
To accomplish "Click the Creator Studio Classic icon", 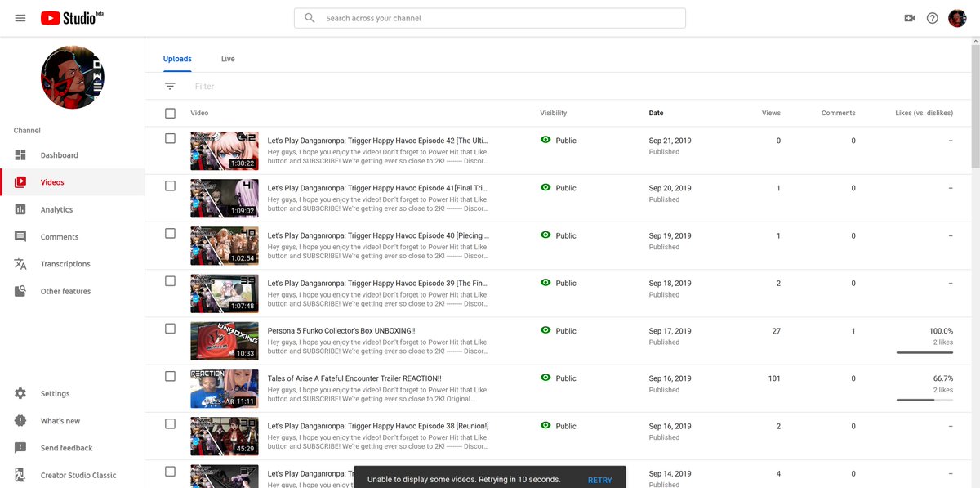I will click(x=20, y=475).
